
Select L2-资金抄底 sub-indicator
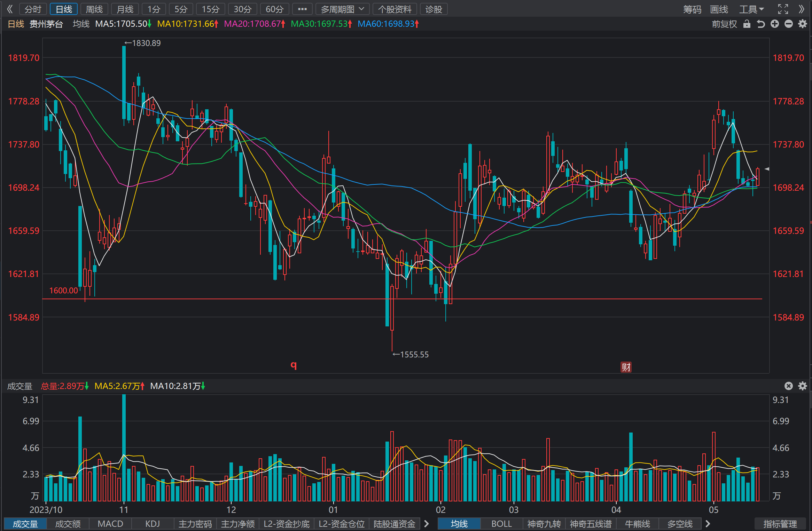(287, 524)
